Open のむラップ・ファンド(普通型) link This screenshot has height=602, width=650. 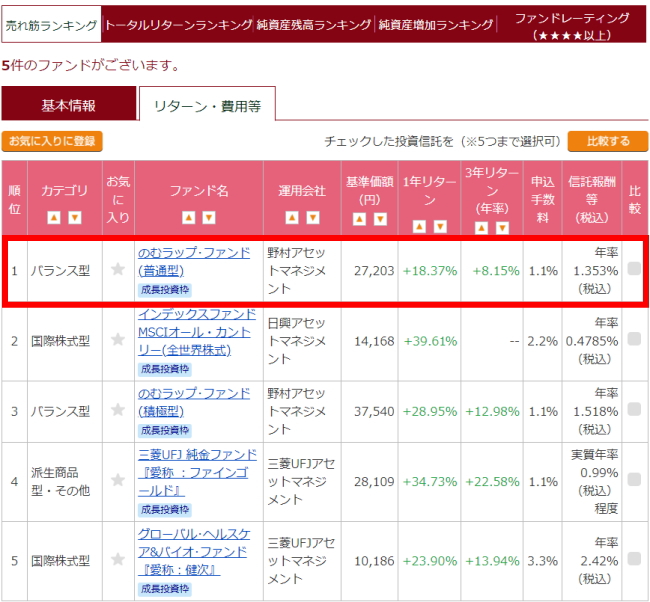(x=194, y=262)
